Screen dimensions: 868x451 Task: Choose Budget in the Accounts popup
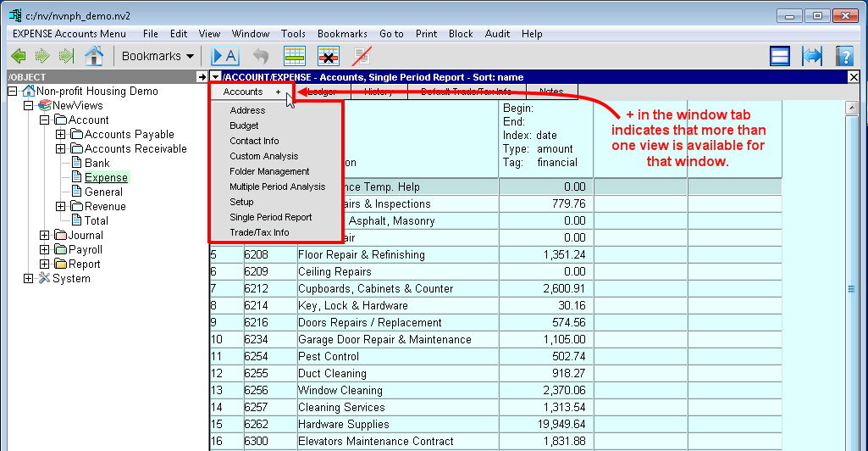244,125
